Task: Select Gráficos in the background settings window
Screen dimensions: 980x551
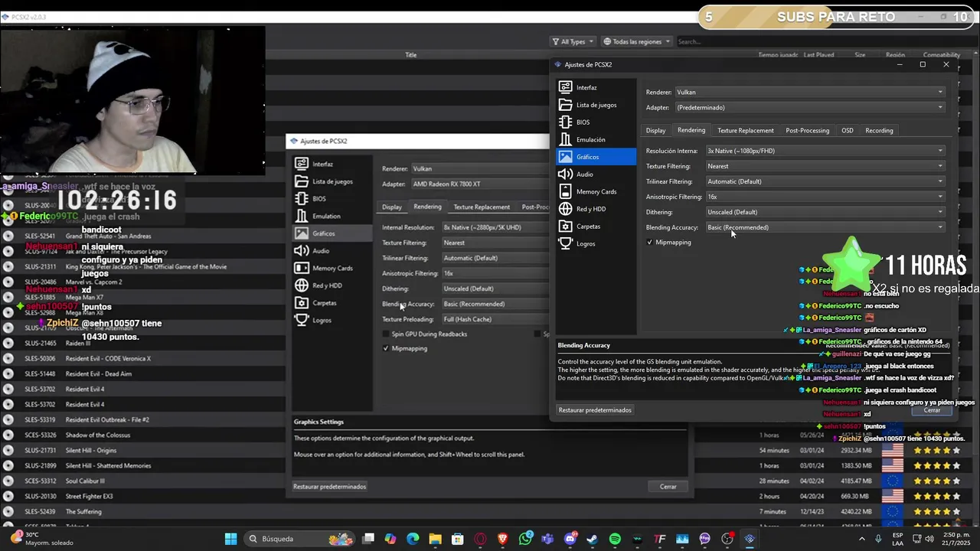Action: [x=332, y=233]
